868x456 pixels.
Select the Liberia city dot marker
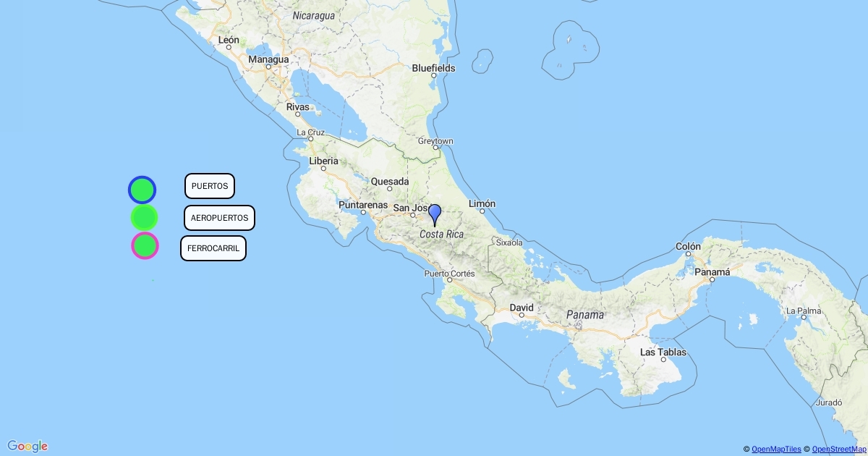323,168
